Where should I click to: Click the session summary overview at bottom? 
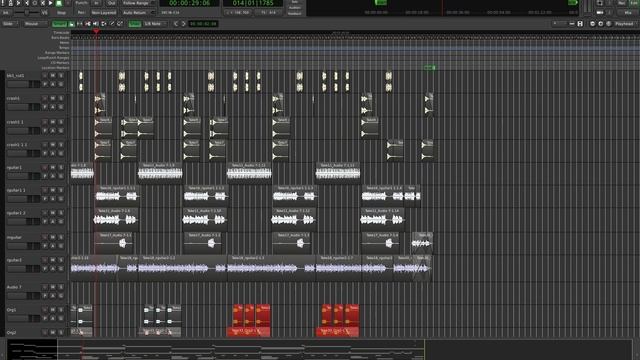tap(320, 349)
